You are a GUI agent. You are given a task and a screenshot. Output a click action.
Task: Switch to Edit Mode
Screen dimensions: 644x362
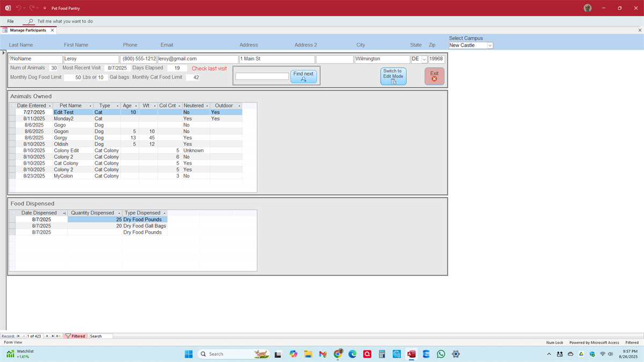pos(393,76)
